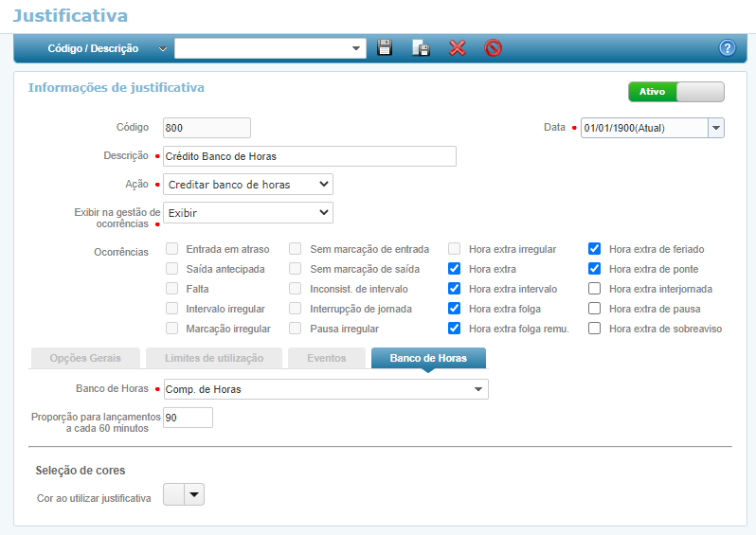The height and width of the screenshot is (535, 756).
Task: Enable Hora extra interjornada checkbox
Action: pos(595,289)
